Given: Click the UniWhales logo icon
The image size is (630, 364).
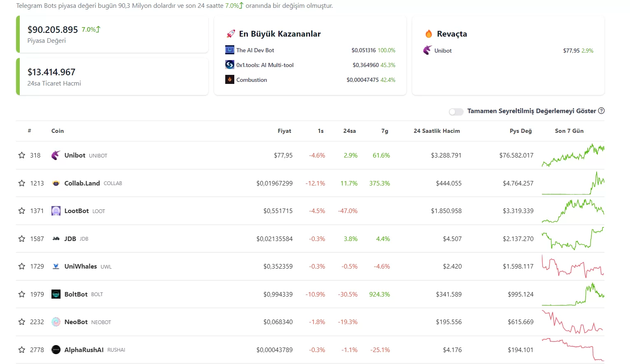Looking at the screenshot, I should [x=56, y=266].
